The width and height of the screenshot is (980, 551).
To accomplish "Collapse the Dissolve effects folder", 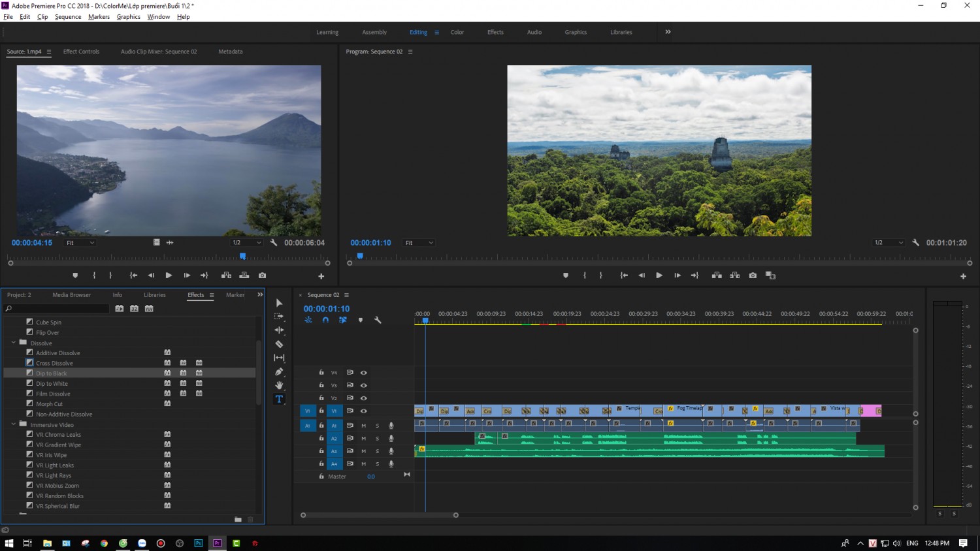I will pyautogui.click(x=14, y=342).
